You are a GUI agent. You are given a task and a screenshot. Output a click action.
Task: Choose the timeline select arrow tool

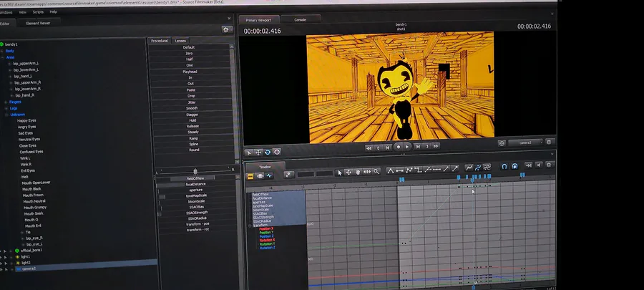[340, 172]
